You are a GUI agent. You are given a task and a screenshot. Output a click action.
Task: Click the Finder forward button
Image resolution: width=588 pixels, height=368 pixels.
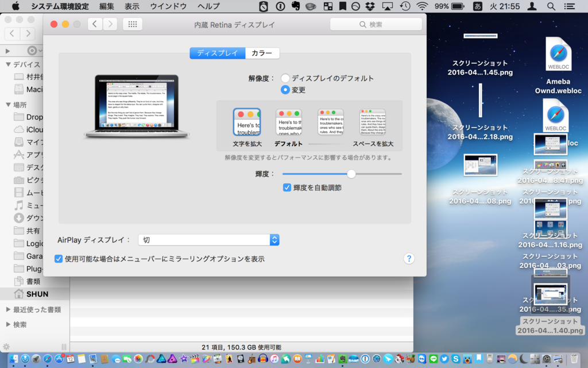(x=28, y=33)
